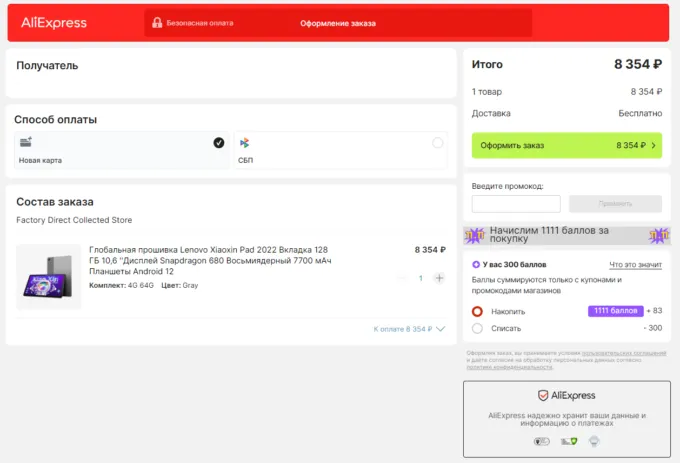Click the secure payment padlock icon
Screen dimensions: 680x463
pyautogui.click(x=156, y=23)
